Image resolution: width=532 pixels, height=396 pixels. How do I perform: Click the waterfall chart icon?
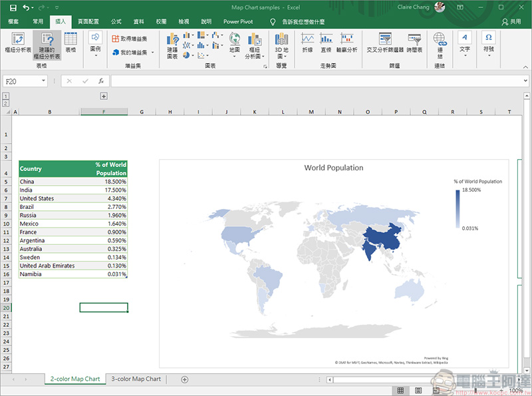(x=215, y=35)
